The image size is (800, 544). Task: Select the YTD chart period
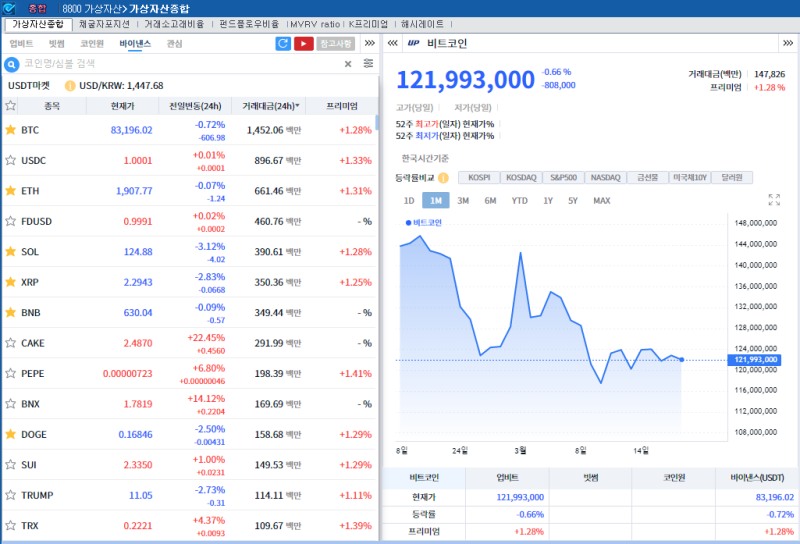pyautogui.click(x=519, y=201)
